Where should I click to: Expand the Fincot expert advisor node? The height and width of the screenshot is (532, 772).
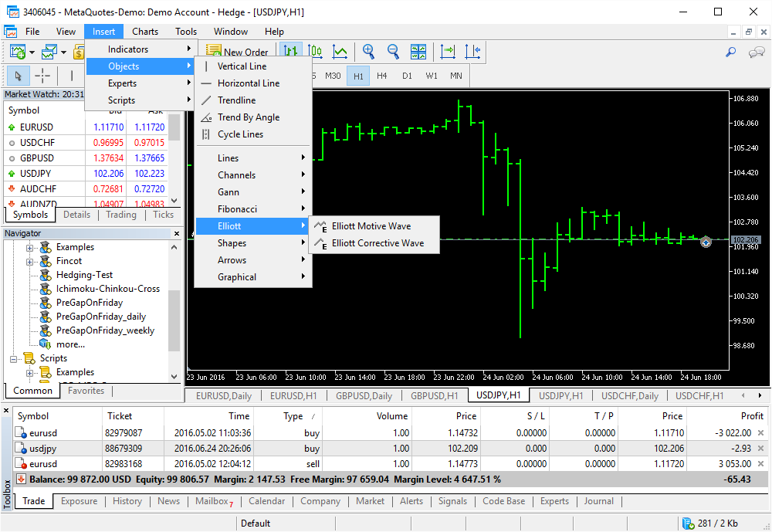tap(30, 262)
